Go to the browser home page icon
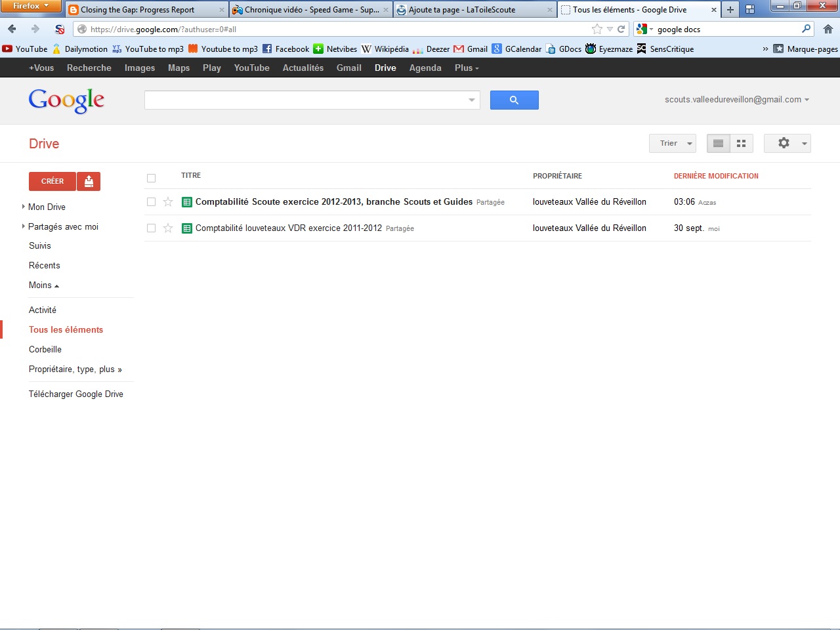 [x=828, y=29]
